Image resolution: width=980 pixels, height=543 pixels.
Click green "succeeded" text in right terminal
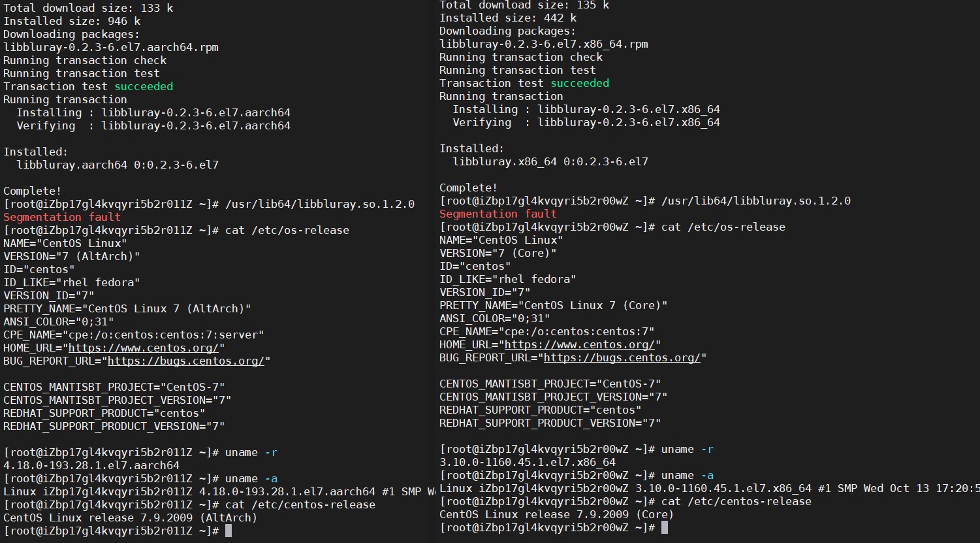[580, 83]
